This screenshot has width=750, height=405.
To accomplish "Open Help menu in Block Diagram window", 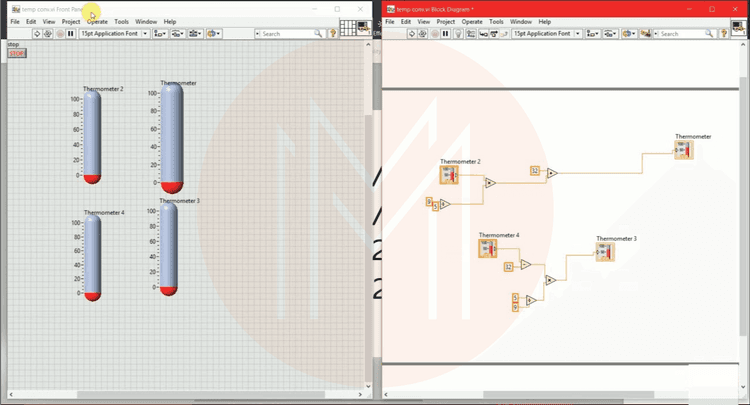I will coord(544,22).
